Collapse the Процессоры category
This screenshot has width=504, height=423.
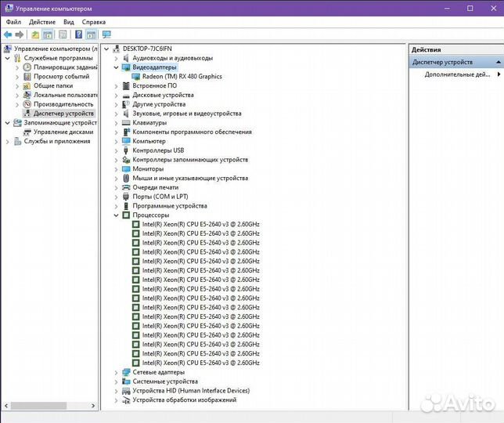coord(117,215)
